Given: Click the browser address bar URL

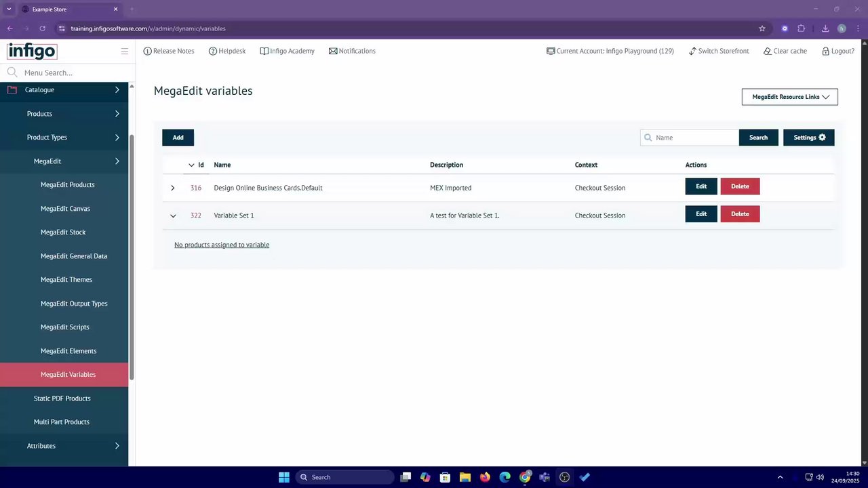Looking at the screenshot, I should [x=148, y=28].
